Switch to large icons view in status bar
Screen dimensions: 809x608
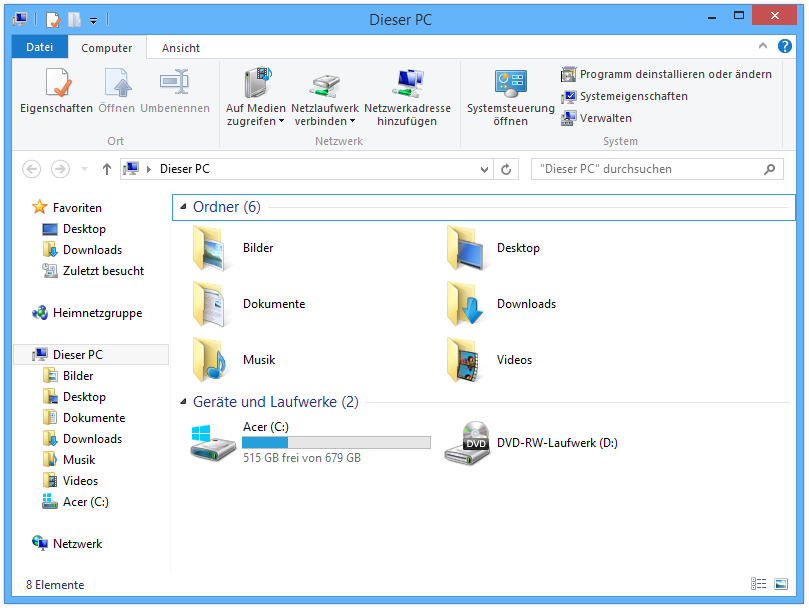point(781,584)
